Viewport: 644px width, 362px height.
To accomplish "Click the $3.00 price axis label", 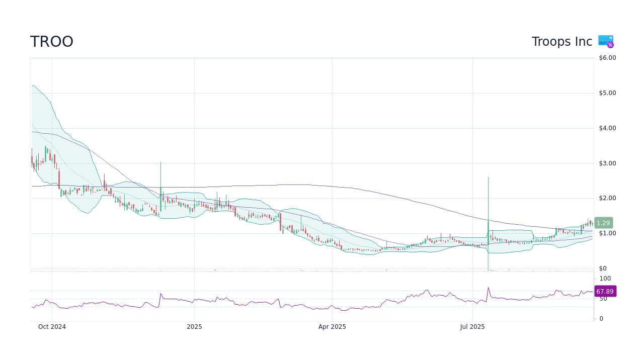I will [607, 163].
